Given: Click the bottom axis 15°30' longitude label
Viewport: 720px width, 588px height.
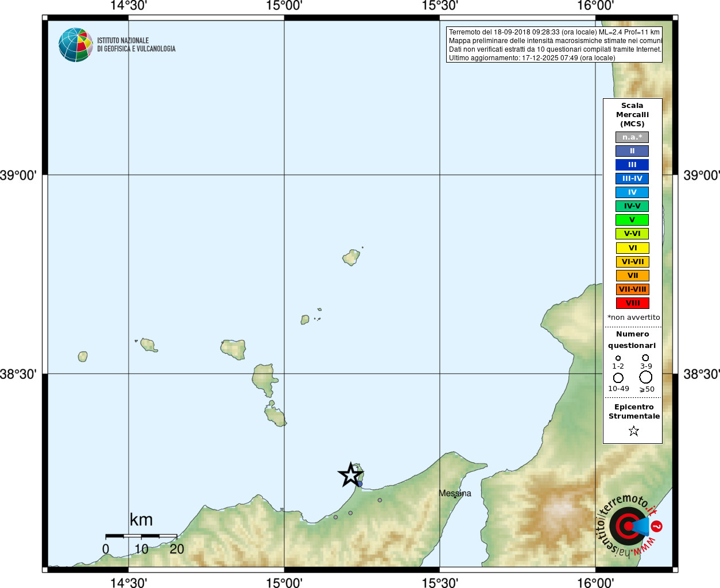Looking at the screenshot, I should (440, 582).
